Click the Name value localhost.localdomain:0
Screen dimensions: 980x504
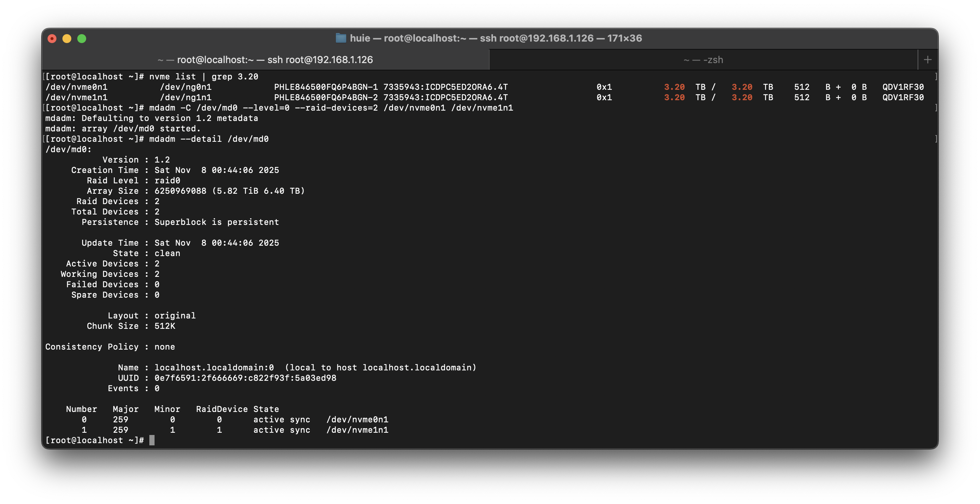(x=214, y=367)
